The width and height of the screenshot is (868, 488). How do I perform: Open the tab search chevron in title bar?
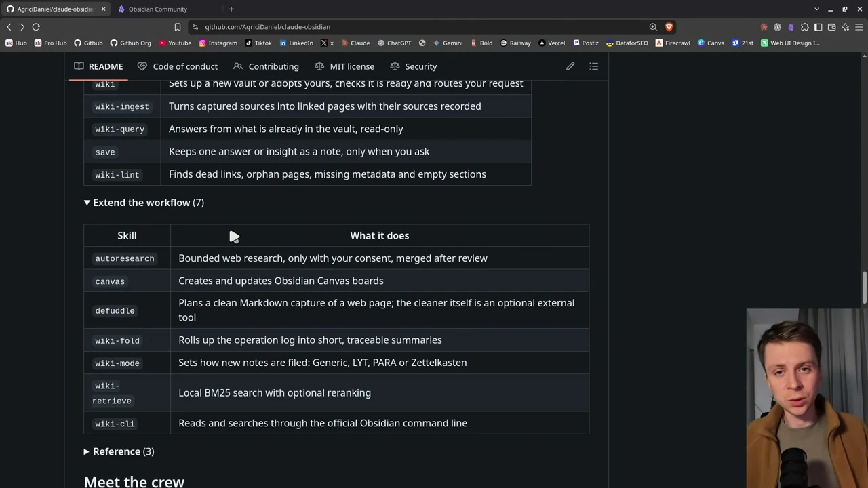pos(816,9)
